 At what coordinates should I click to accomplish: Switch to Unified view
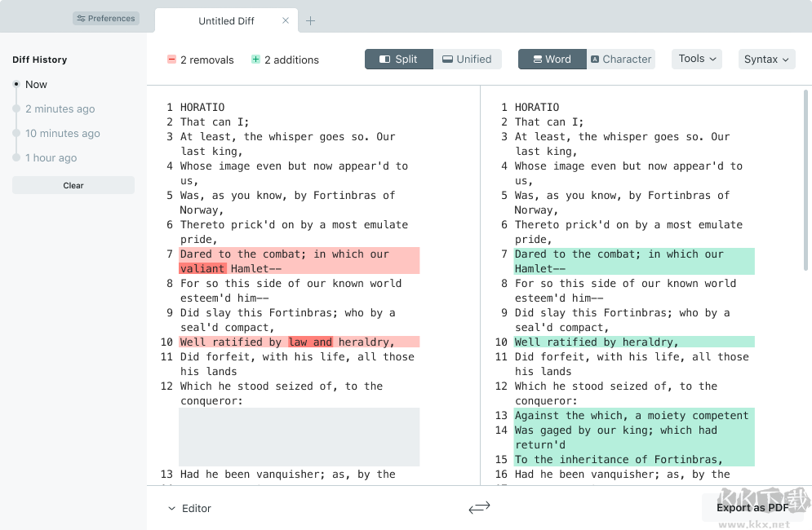pyautogui.click(x=467, y=59)
